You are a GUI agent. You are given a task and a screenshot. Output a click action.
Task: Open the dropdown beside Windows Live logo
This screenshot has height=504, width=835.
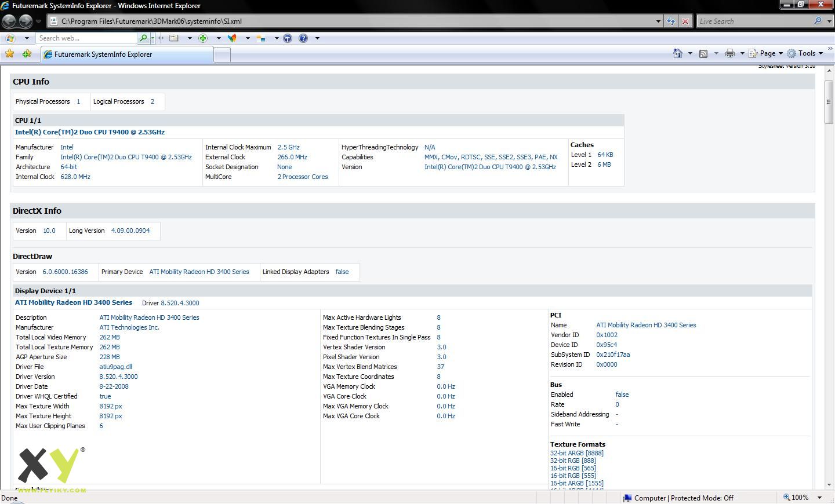(x=27, y=38)
